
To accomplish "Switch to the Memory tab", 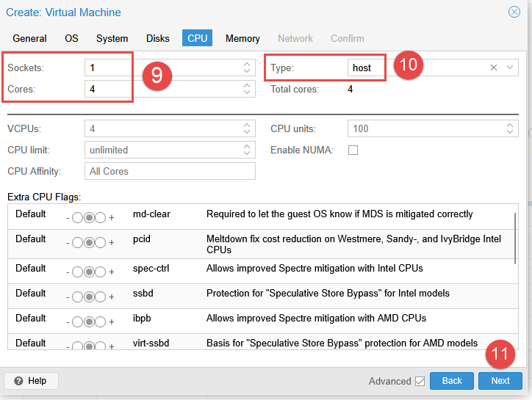I will [242, 38].
